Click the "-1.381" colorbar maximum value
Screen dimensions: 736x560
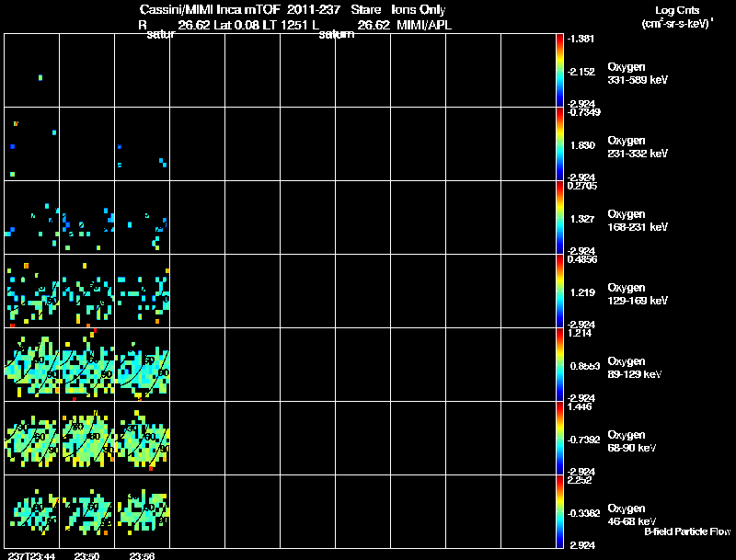[x=581, y=39]
